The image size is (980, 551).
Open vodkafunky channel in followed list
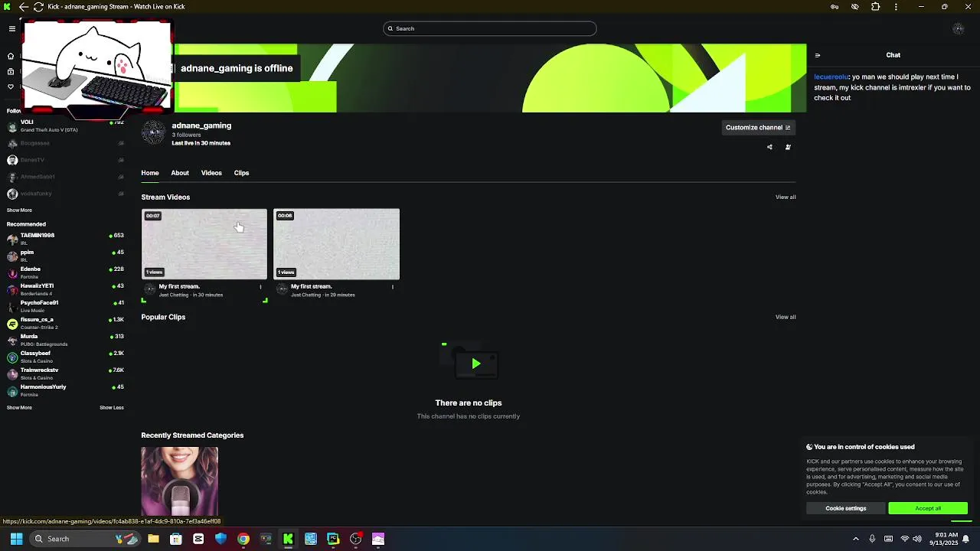pos(65,194)
